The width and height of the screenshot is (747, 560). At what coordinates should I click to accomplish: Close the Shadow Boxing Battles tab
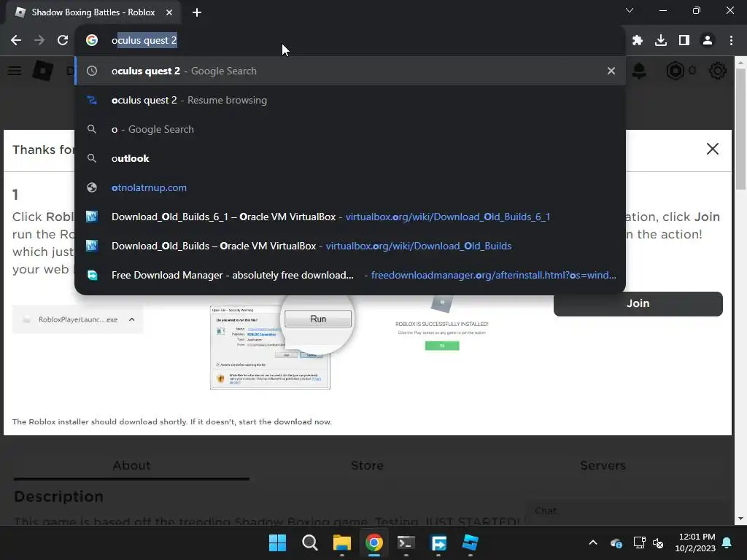169,12
